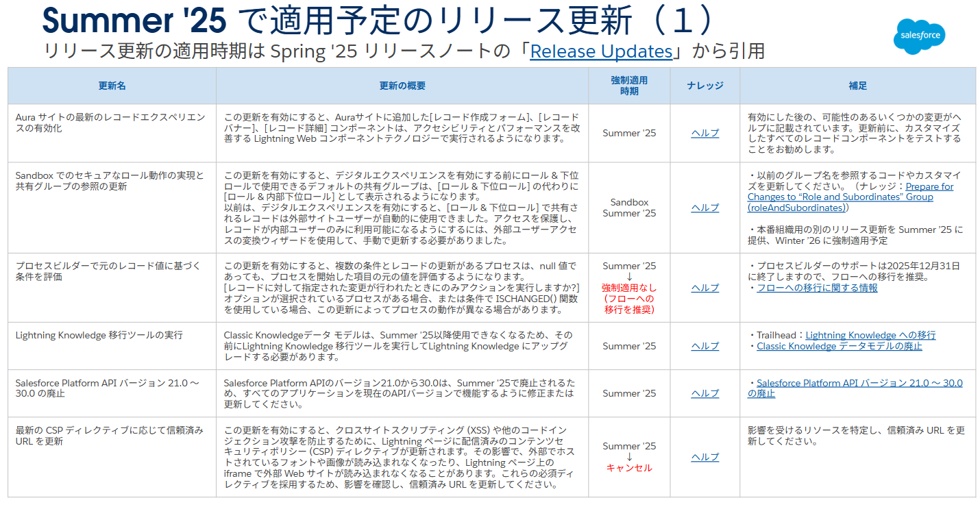Click the Aura row Summer '25 timing cell
Image resolution: width=980 pixels, height=509 pixels.
(x=629, y=133)
